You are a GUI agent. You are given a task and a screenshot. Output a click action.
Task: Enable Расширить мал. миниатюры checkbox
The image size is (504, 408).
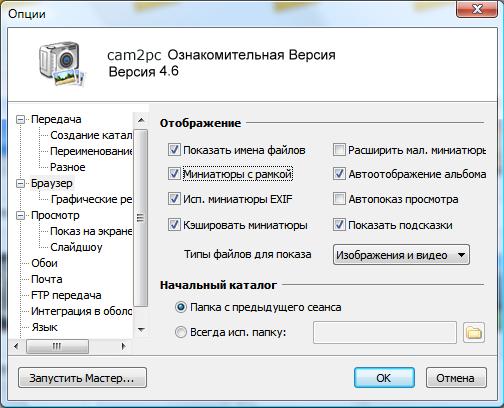tap(339, 150)
